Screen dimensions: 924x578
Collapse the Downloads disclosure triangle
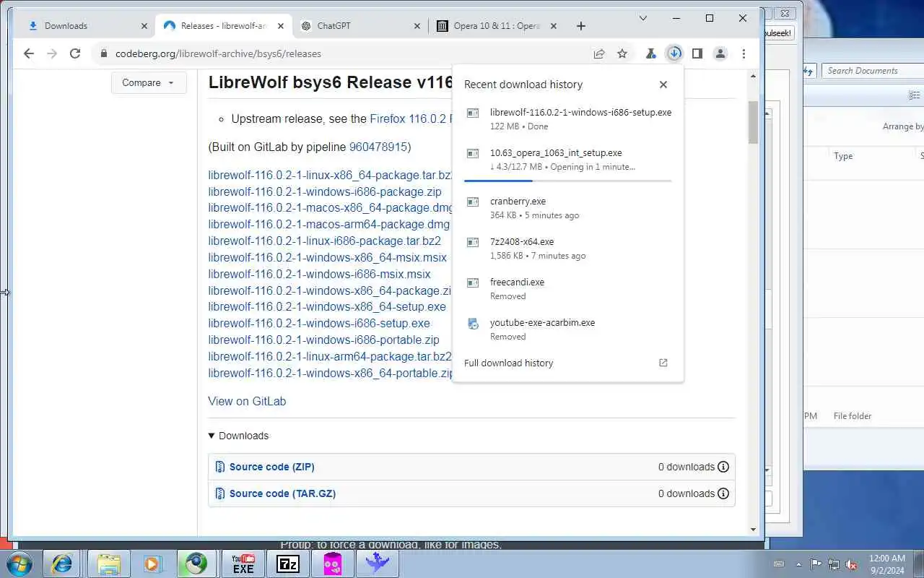pyautogui.click(x=212, y=436)
